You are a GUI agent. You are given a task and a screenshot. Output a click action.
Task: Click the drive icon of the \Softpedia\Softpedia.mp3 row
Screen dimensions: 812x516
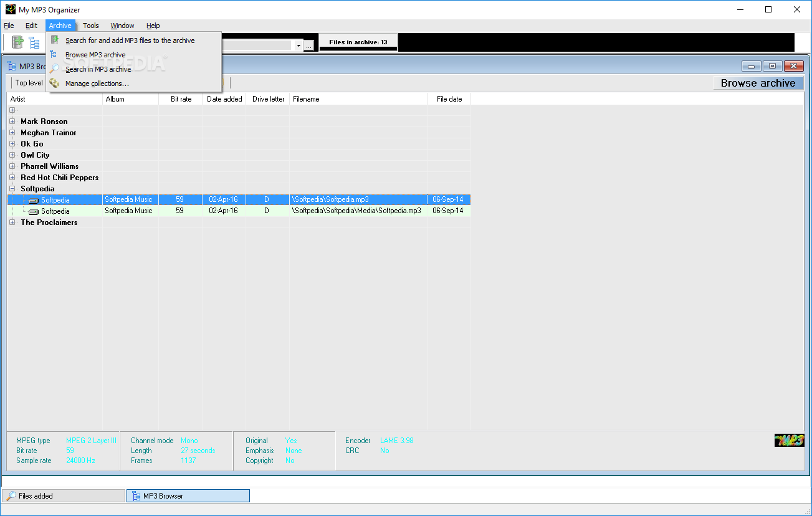[34, 200]
